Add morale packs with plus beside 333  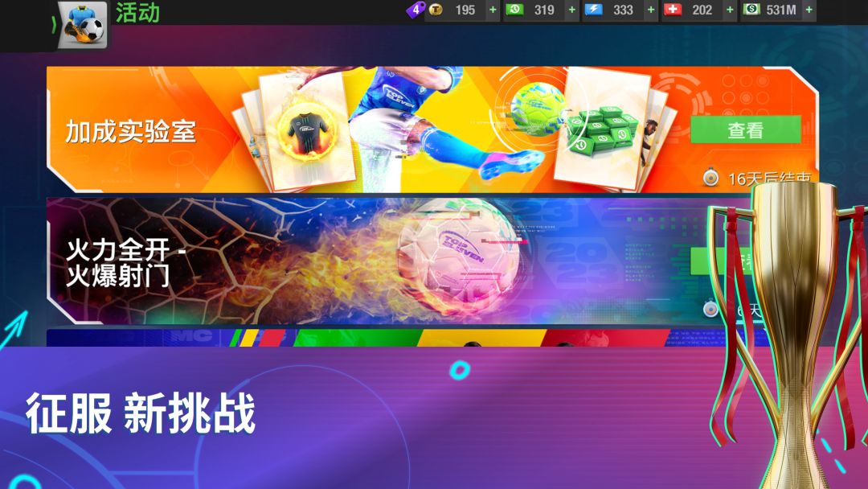pyautogui.click(x=651, y=10)
